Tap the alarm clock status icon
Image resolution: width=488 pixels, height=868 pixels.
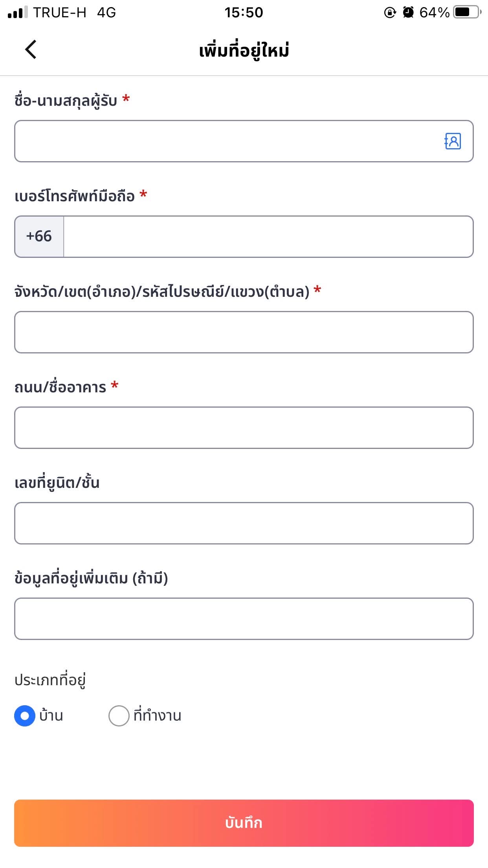(x=408, y=13)
